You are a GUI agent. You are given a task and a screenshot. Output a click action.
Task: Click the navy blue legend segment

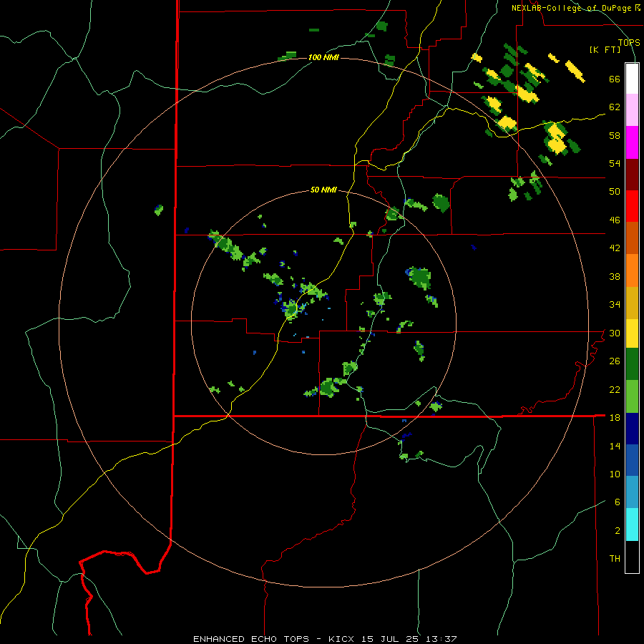[632, 429]
